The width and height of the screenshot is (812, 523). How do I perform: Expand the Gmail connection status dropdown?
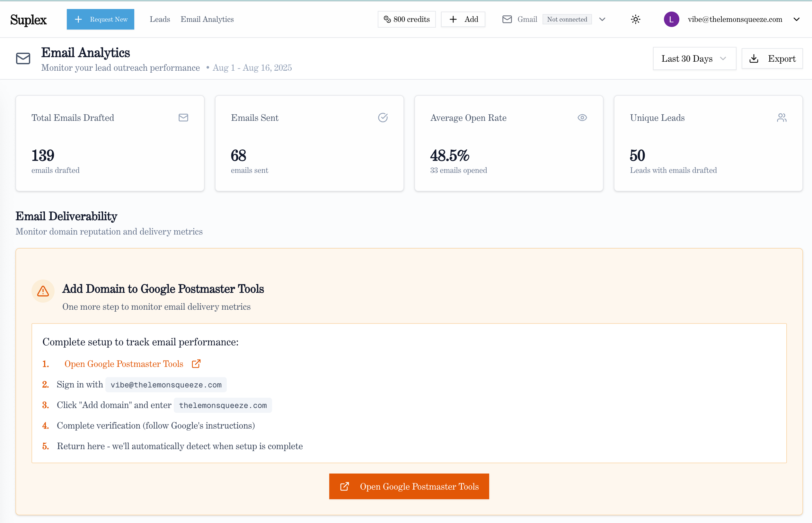coord(602,19)
